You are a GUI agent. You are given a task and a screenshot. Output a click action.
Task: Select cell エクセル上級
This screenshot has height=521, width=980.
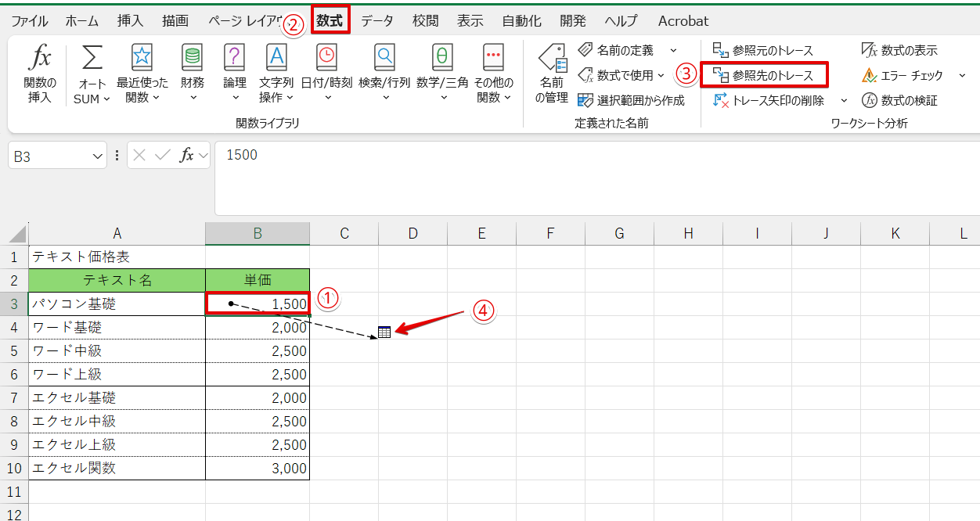(117, 444)
